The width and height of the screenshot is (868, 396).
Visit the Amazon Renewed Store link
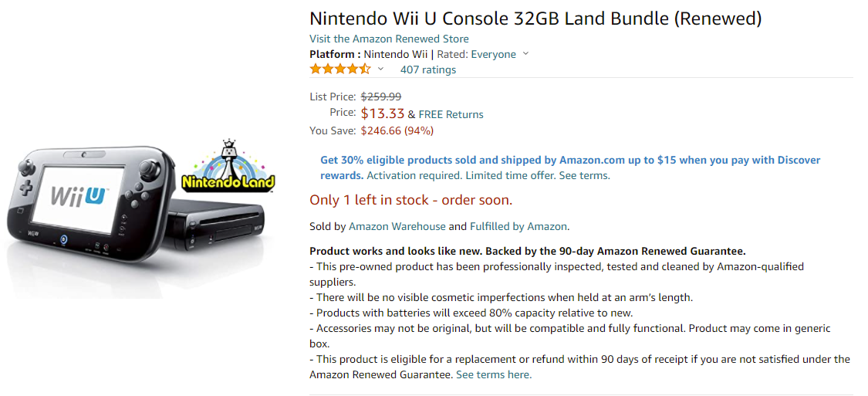click(x=389, y=39)
